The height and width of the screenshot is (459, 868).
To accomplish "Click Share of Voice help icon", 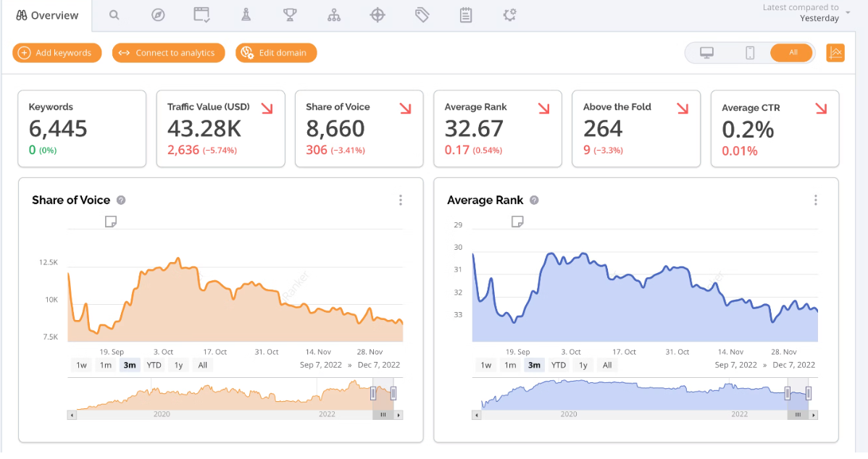I will coord(121,201).
